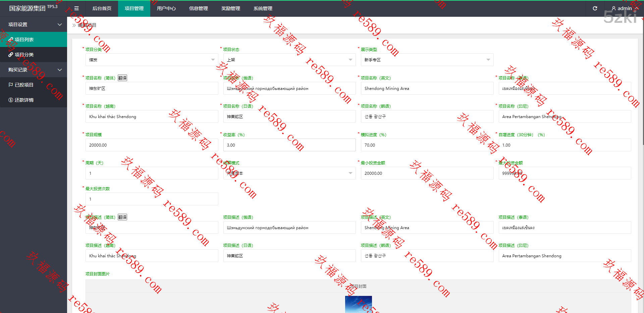The image size is (644, 313).
Task: Click the flag icon beside 已投项目
Action: [11, 85]
